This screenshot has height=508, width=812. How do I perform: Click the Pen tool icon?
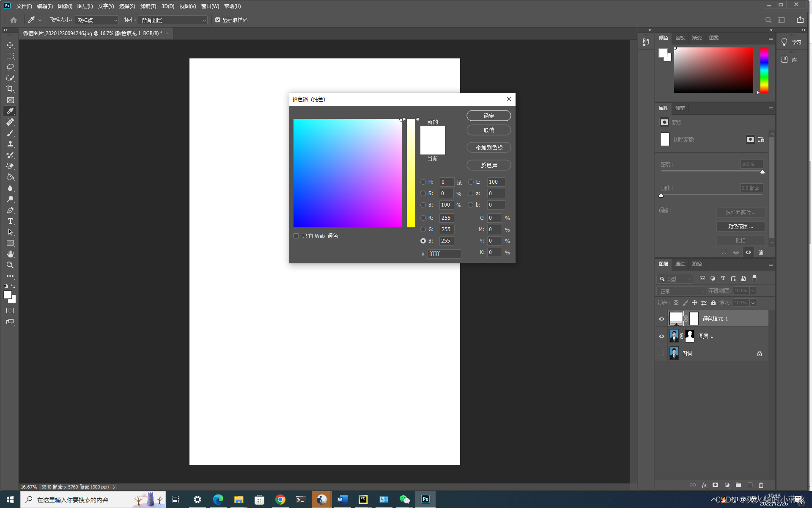[x=10, y=210]
